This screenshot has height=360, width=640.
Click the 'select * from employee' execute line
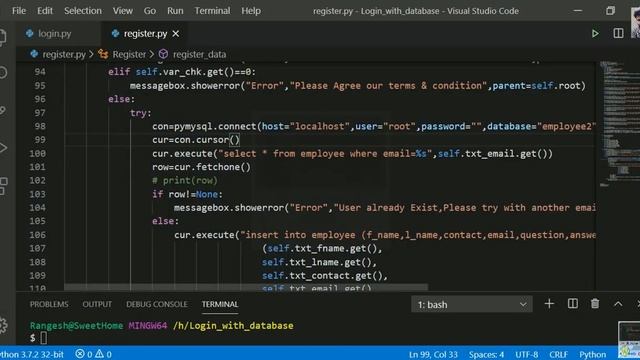(352, 153)
